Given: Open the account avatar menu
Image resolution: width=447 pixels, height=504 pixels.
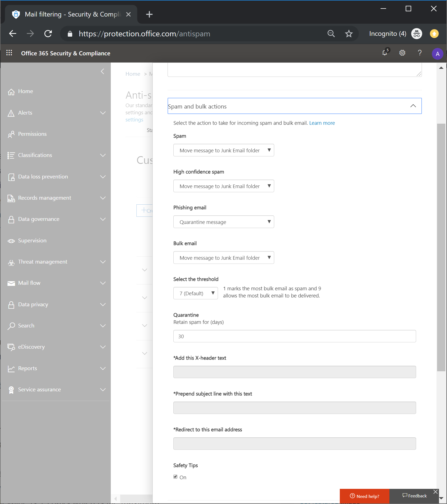Looking at the screenshot, I should (x=437, y=54).
